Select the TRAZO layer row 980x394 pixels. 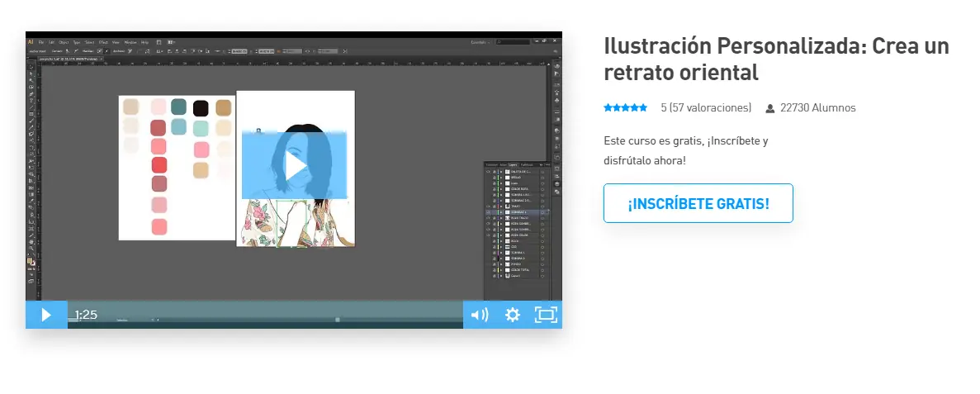(516, 206)
